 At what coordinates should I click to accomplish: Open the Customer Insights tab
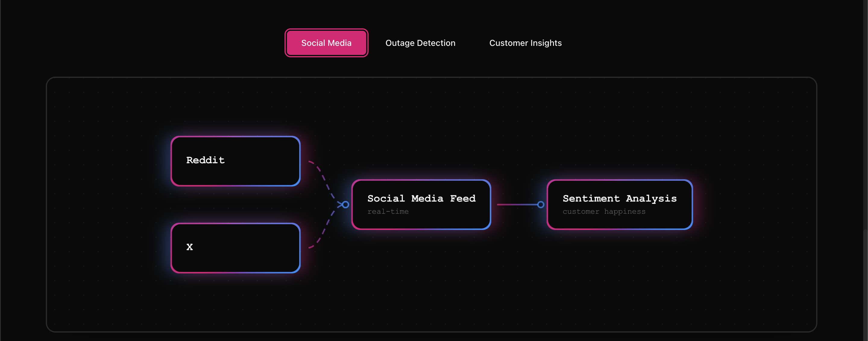[525, 43]
